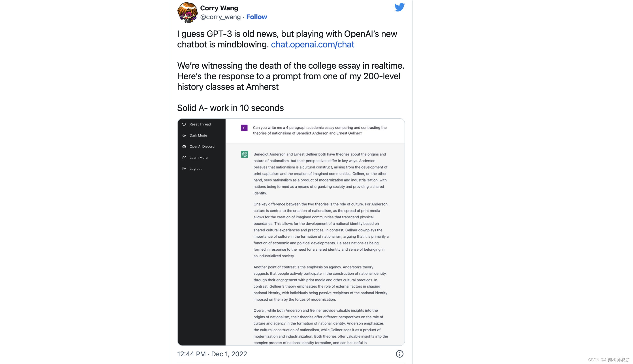Open Corry Wang's profile avatar

(x=187, y=13)
